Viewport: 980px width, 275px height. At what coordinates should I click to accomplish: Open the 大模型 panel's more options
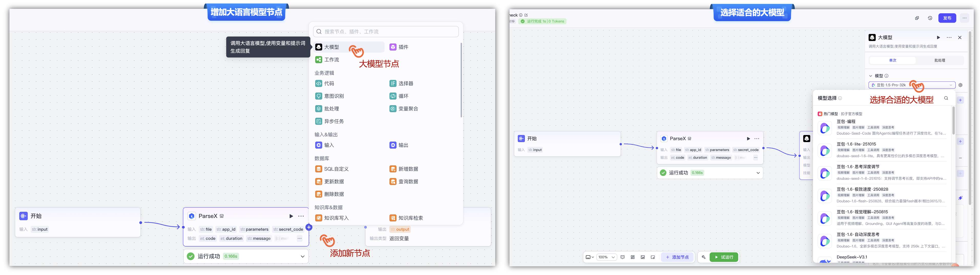[949, 38]
